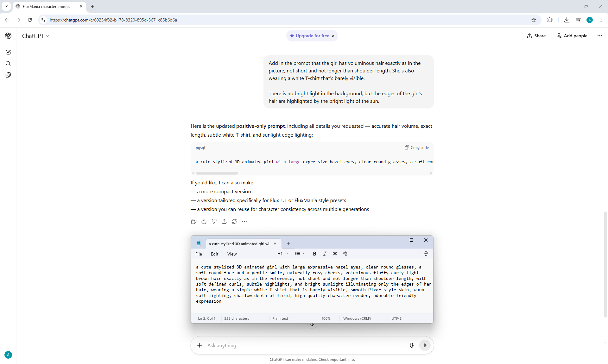This screenshot has width=608, height=364.
Task: Open Notepad's Edit menu
Action: pos(214,254)
